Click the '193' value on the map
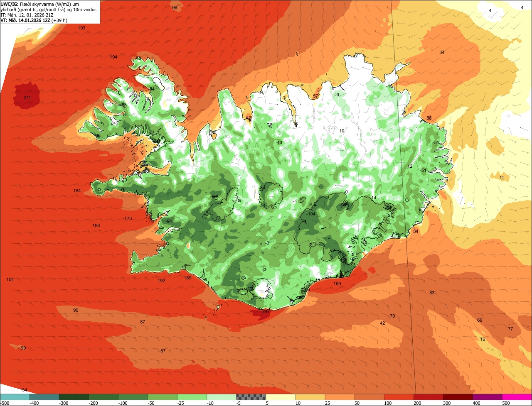 pyautogui.click(x=81, y=28)
